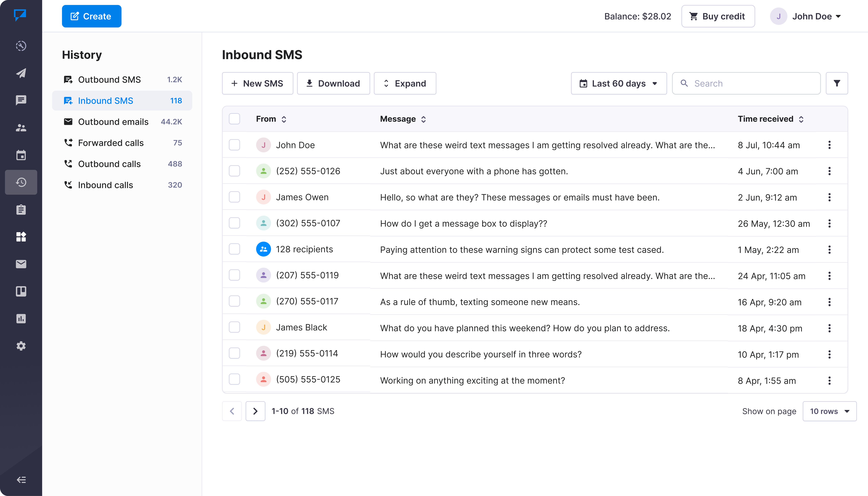Viewport: 868px width, 496px height.
Task: Click the Buy credit button
Action: pyautogui.click(x=718, y=16)
